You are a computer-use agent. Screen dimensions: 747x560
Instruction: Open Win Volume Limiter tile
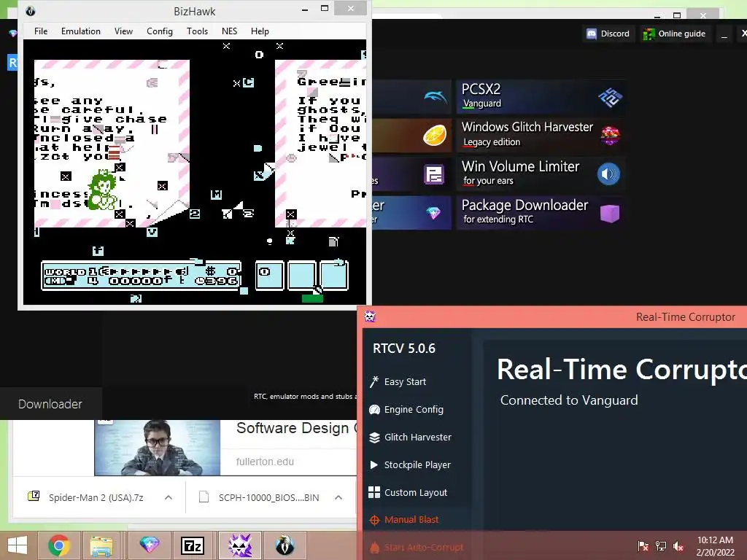pyautogui.click(x=541, y=174)
